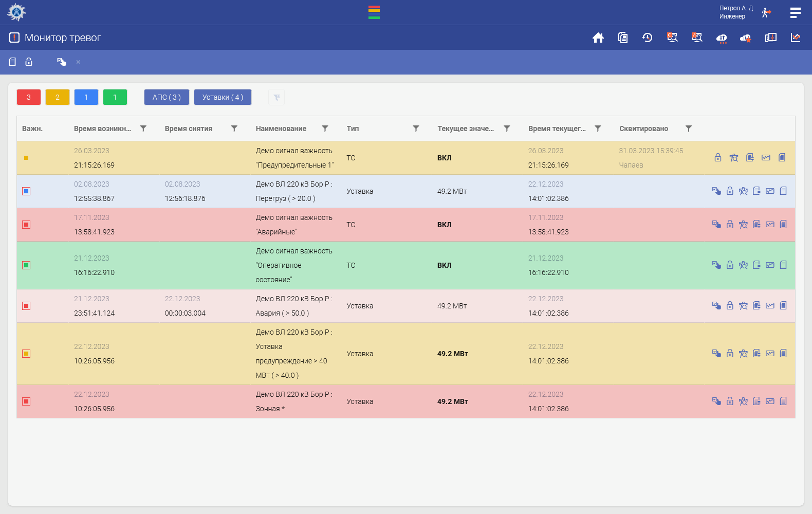Open the Наименование column filter
Image resolution: width=812 pixels, height=514 pixels.
325,128
